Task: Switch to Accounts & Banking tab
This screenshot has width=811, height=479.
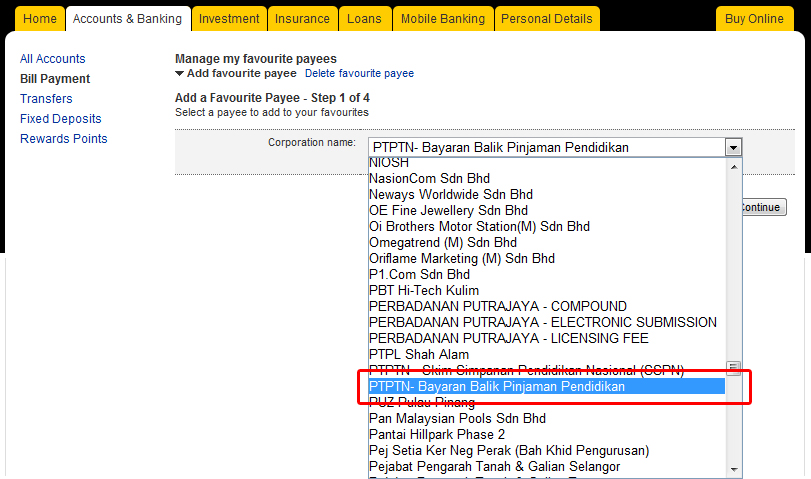Action: coord(128,19)
